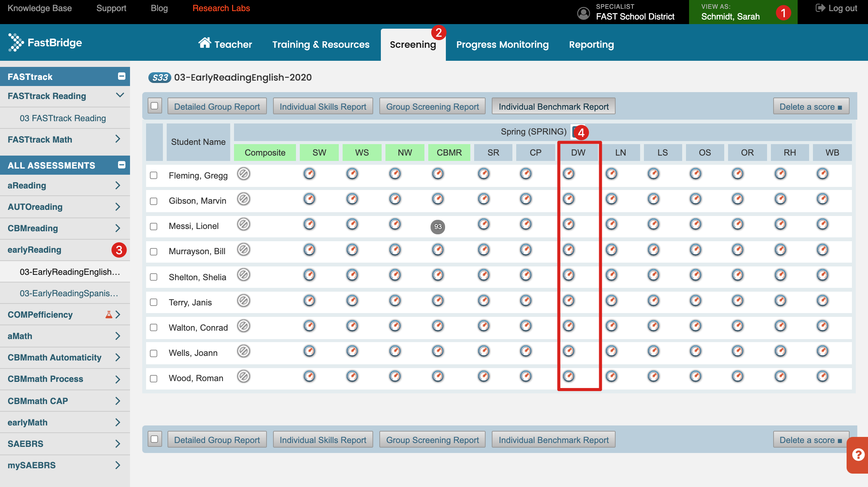Open the Research Labs link
This screenshot has height=487, width=868.
221,8
